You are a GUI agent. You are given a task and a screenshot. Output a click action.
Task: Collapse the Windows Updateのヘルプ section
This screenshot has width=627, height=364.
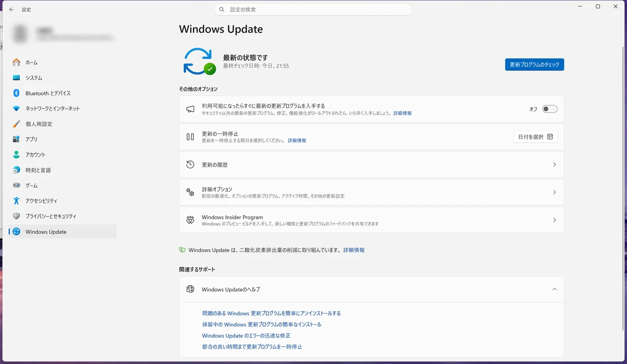(x=555, y=289)
